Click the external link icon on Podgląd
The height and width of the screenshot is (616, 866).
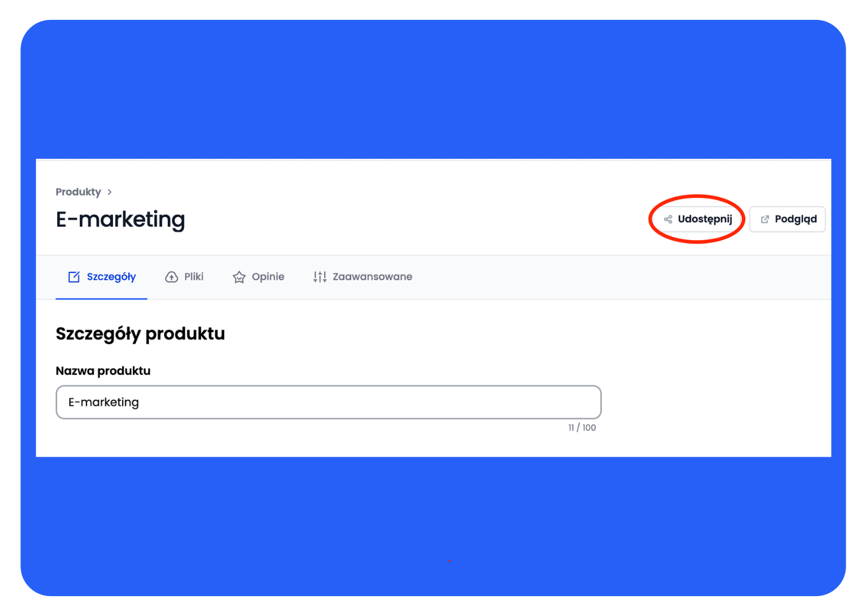pyautogui.click(x=765, y=220)
